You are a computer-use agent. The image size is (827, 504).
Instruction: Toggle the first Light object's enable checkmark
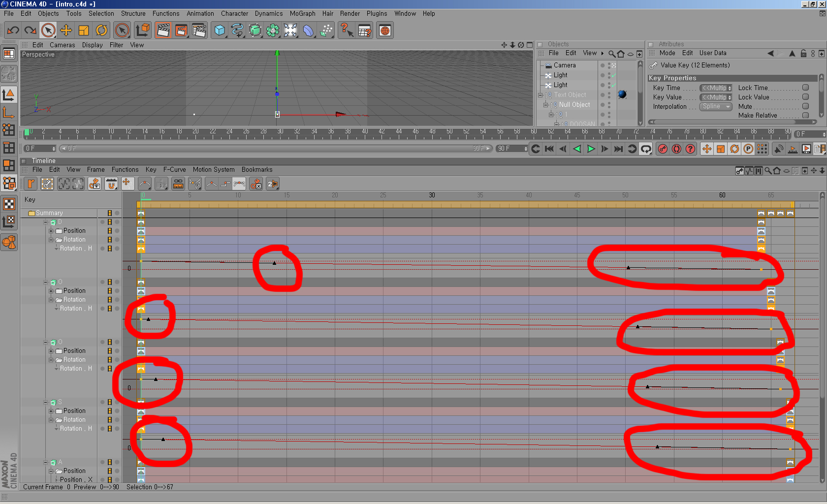(614, 75)
